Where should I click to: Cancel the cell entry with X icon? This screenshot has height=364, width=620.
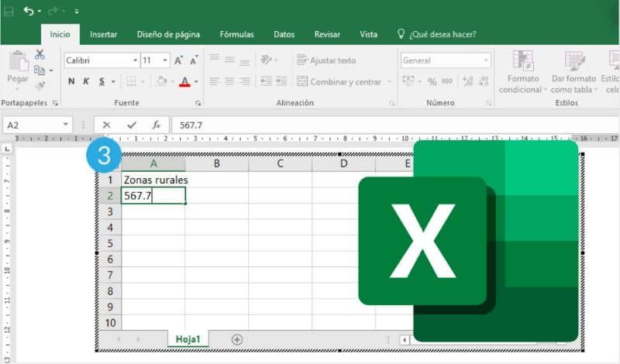coord(107,125)
